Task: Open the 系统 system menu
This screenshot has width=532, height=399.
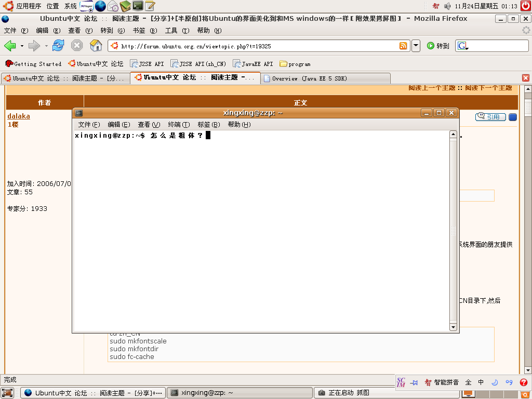Action: 71,6
